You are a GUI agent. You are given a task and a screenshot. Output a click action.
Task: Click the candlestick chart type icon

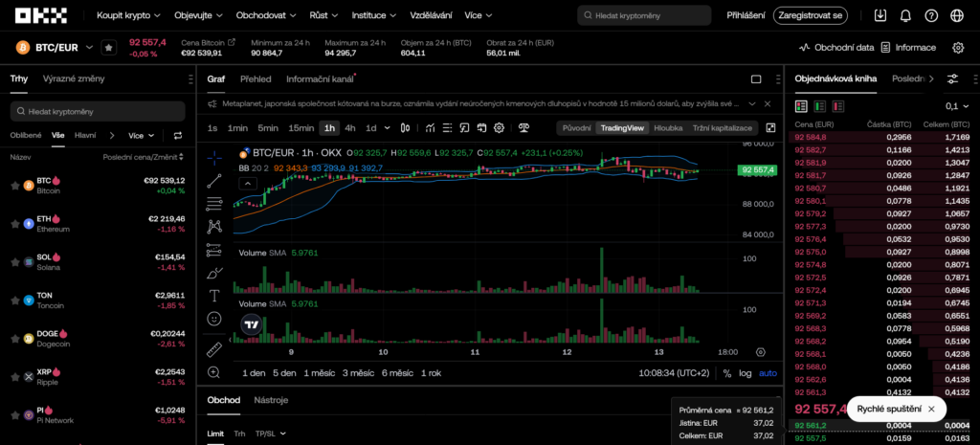(x=405, y=128)
